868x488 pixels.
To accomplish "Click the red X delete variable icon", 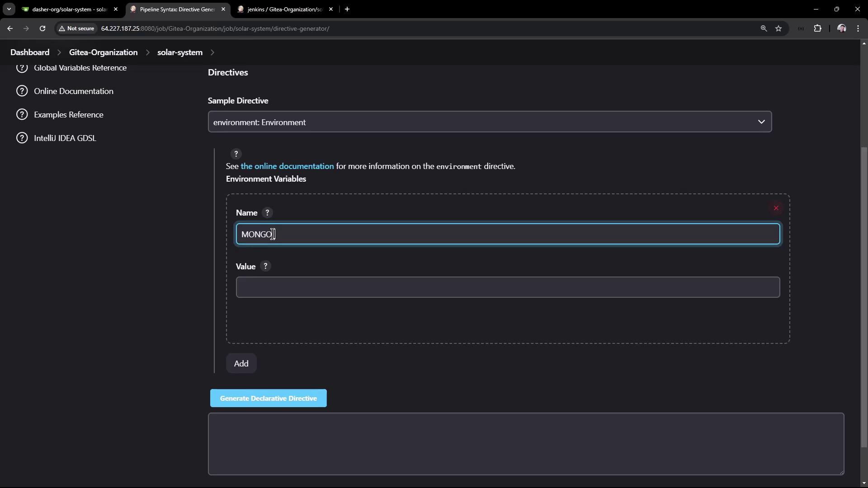I will point(776,208).
